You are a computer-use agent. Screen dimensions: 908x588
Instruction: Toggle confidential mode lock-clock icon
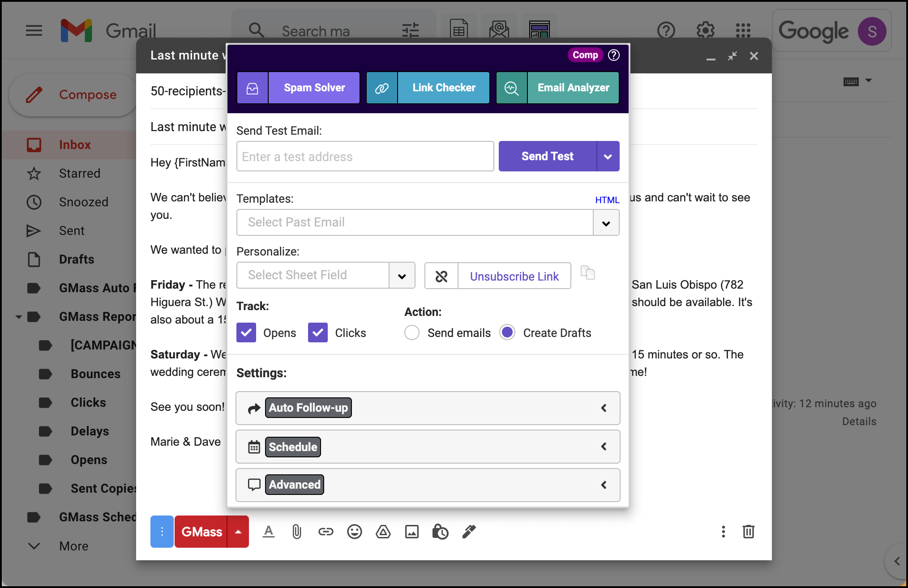tap(440, 532)
